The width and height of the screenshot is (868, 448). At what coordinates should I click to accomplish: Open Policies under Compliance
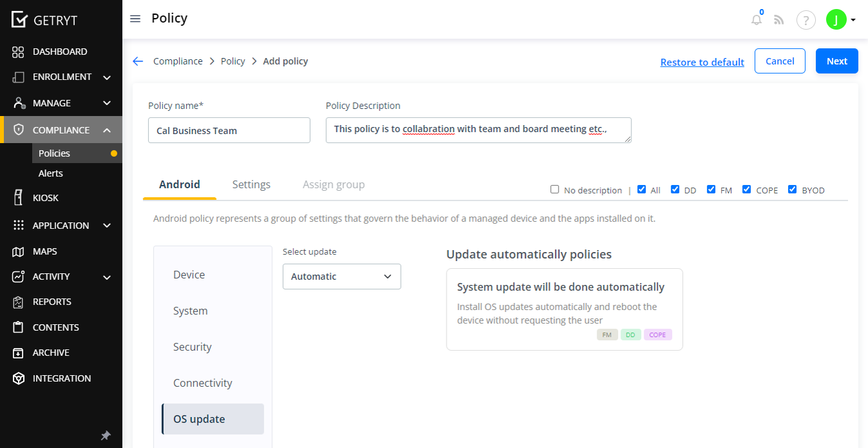point(77,153)
